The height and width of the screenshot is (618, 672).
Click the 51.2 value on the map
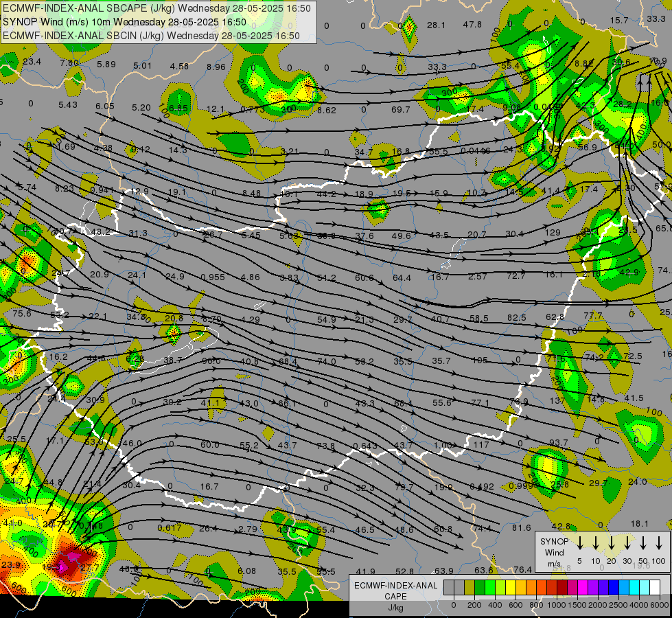[x=327, y=278]
